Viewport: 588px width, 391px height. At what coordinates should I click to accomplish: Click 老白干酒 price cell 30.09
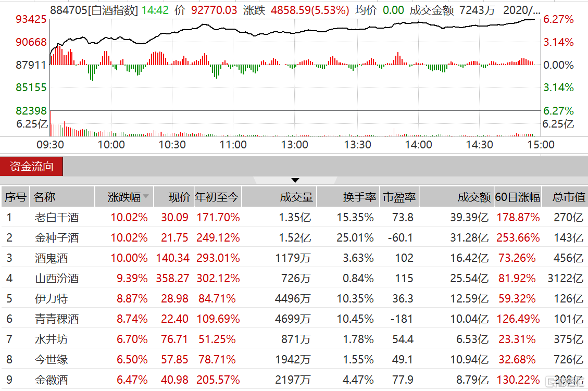[175, 218]
